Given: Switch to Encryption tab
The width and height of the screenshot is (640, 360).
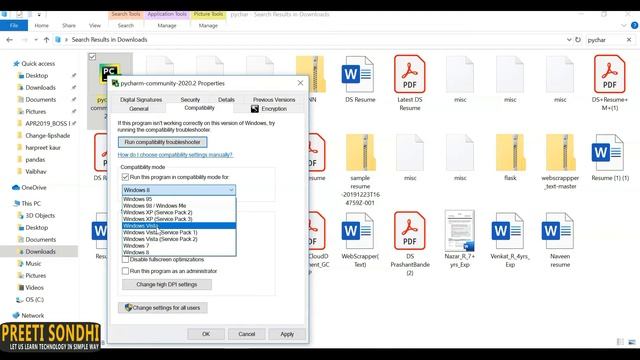Looking at the screenshot, I should pyautogui.click(x=269, y=109).
